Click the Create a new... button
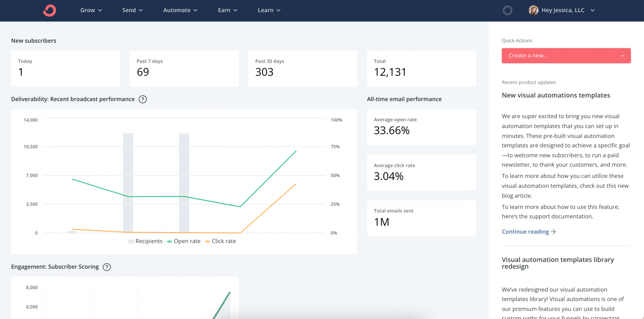644x319 pixels. point(566,55)
